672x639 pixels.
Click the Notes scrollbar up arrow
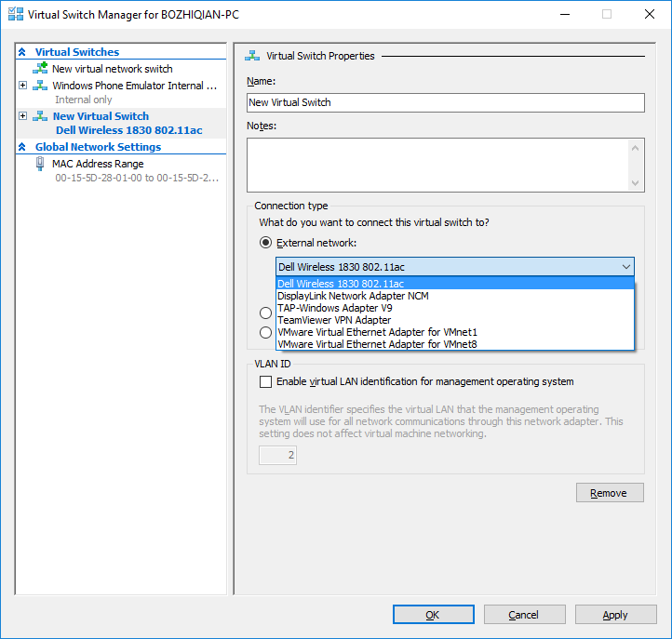point(635,148)
